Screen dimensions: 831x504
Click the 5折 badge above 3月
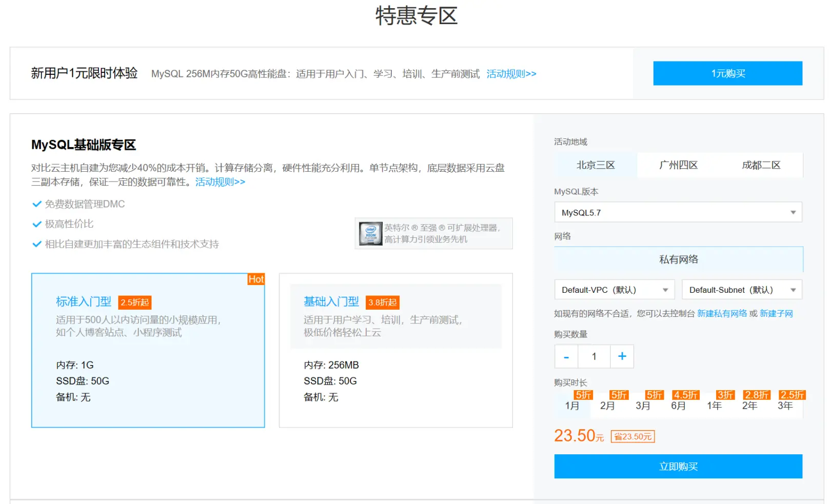point(654,395)
